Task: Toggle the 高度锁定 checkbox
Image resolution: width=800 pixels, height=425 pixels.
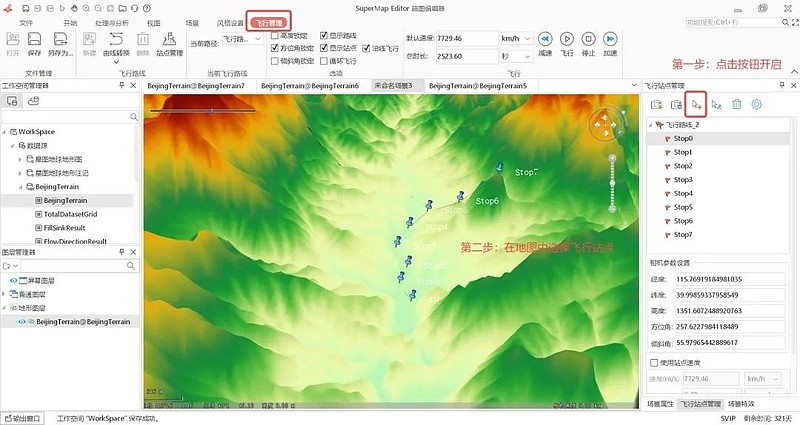Action: [x=275, y=36]
